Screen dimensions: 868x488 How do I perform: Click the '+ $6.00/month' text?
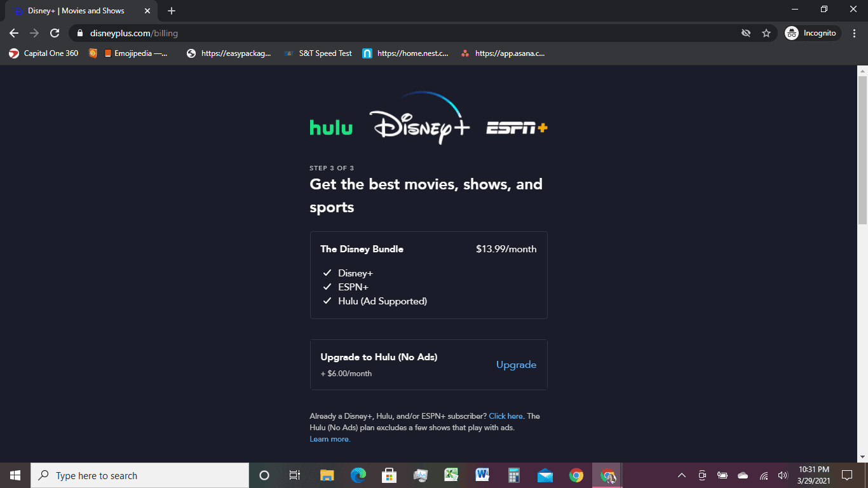[346, 374]
